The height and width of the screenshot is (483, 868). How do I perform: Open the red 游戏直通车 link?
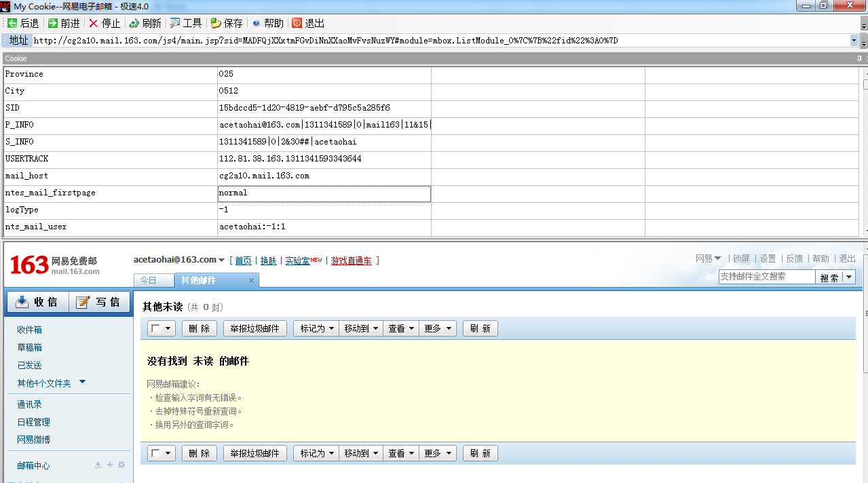(351, 260)
